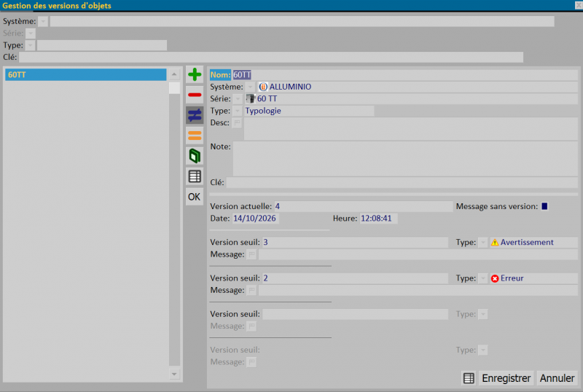Click the top Système filter text field
Image resolution: width=583 pixels, height=392 pixels.
[302, 21]
